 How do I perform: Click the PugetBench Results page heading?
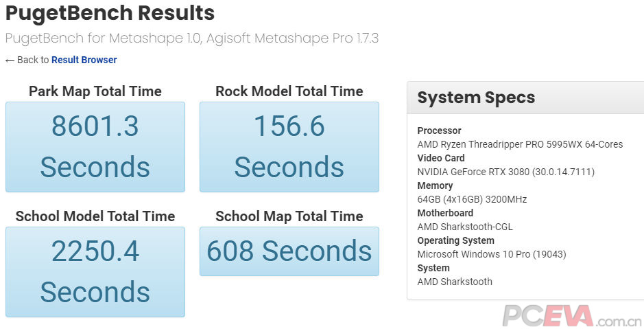pos(110,12)
